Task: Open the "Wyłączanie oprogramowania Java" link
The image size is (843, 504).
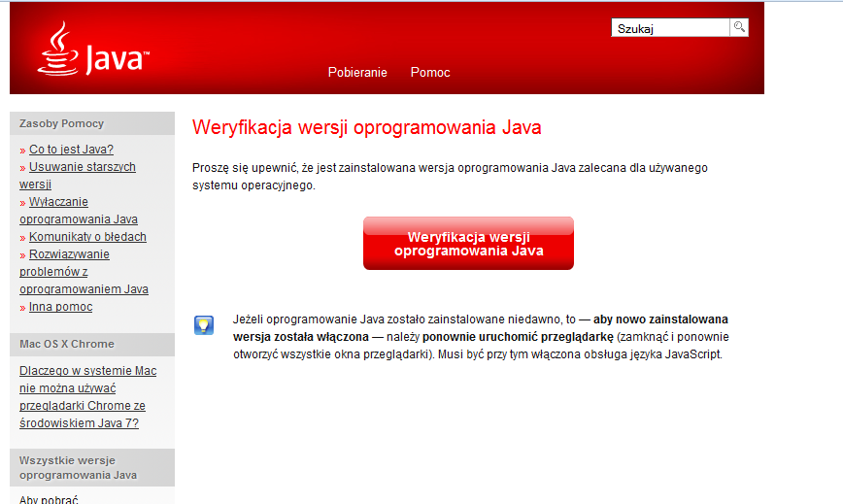Action: 79,211
